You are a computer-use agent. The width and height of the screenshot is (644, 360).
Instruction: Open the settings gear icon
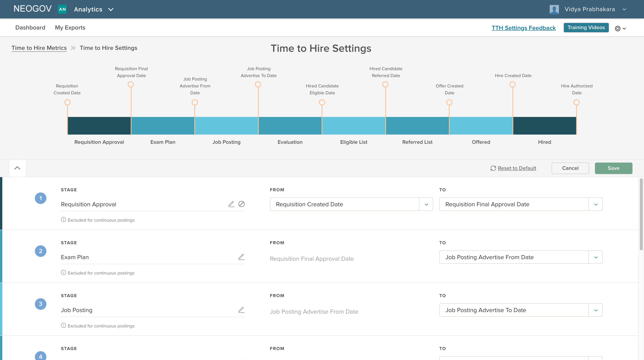coord(618,29)
